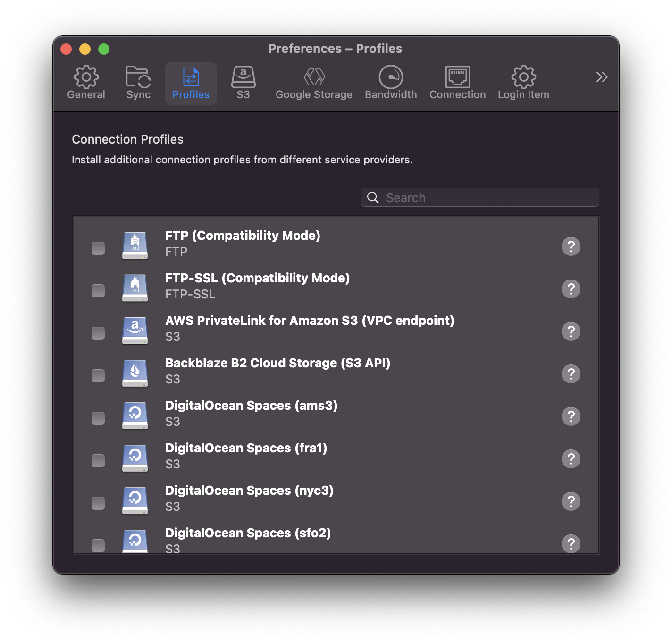Open help for Backblaze B2 Cloud Storage
Screen dimensions: 672x644
[x=571, y=374]
